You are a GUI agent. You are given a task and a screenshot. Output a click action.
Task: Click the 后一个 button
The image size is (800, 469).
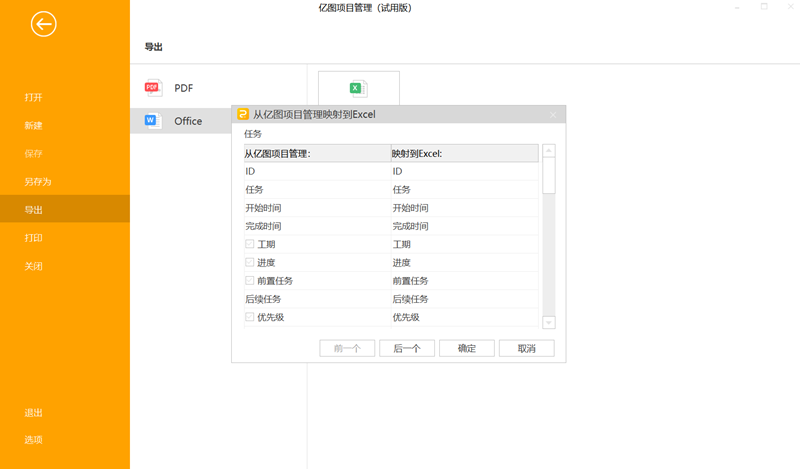[x=407, y=349]
